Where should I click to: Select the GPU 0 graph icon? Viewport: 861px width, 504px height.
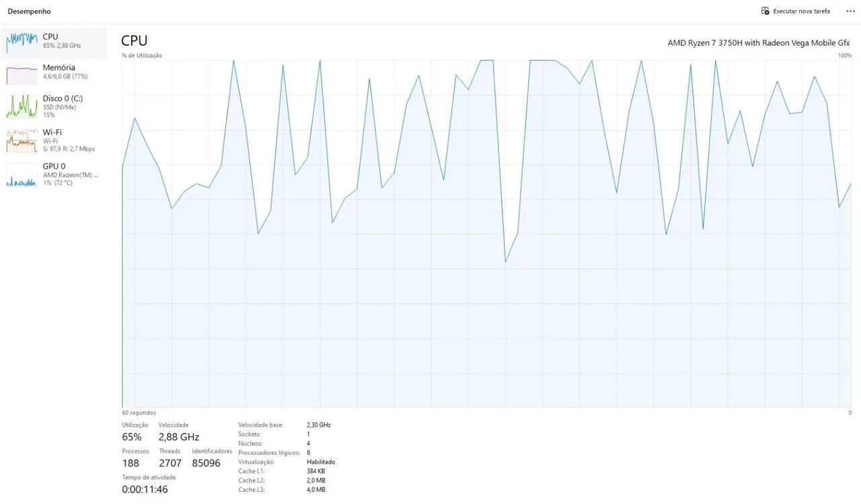tap(22, 175)
